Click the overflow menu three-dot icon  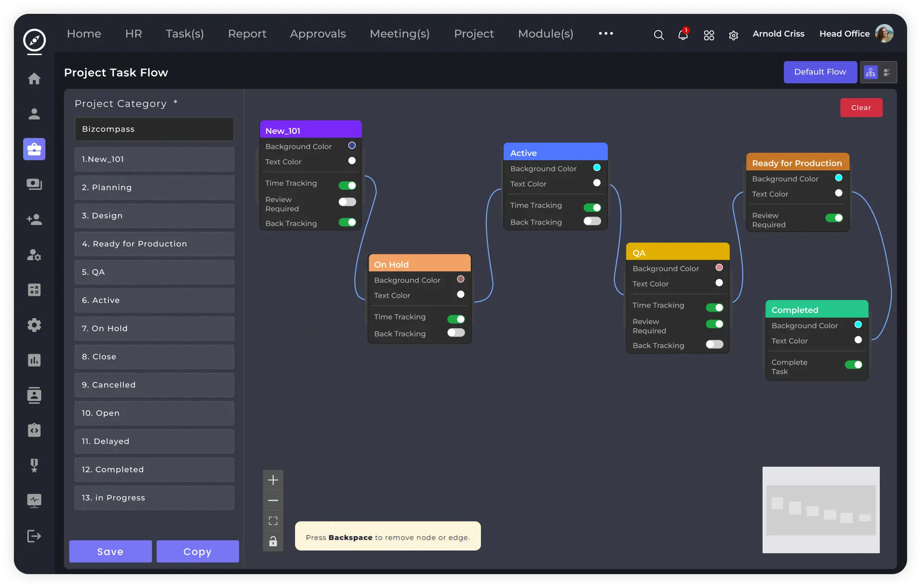point(606,33)
